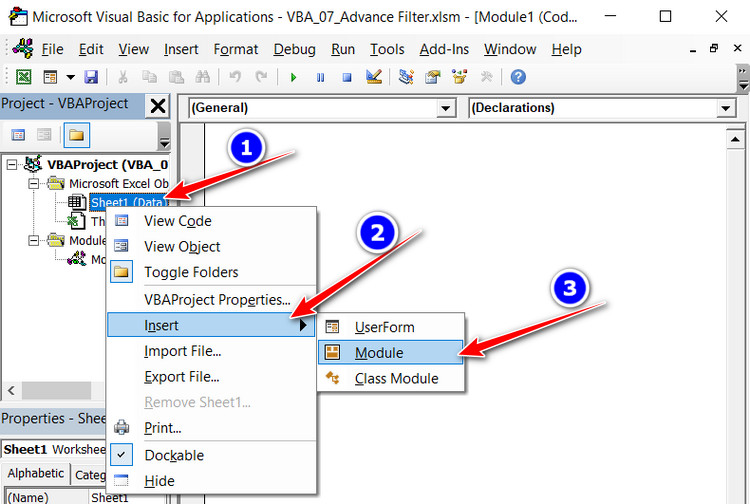Open the Edit menu
The height and width of the screenshot is (504, 750).
[91, 49]
